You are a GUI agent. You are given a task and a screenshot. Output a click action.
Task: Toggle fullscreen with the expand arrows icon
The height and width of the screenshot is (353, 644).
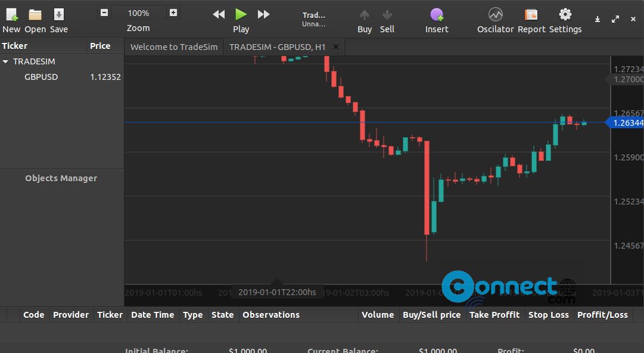click(x=615, y=19)
